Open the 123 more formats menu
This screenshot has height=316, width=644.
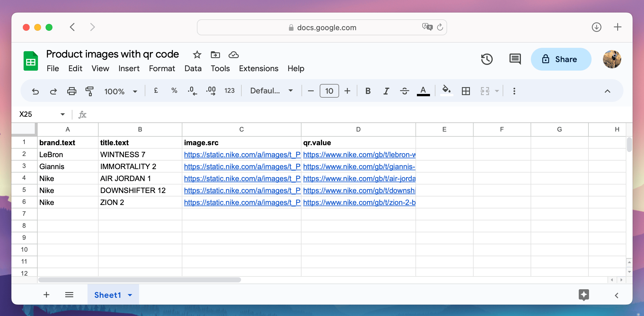click(229, 91)
